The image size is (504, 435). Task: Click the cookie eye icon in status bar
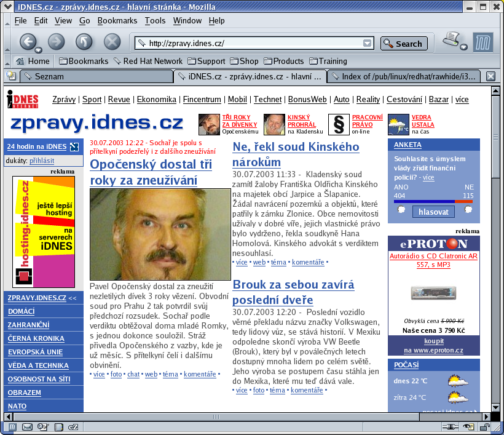(468, 427)
